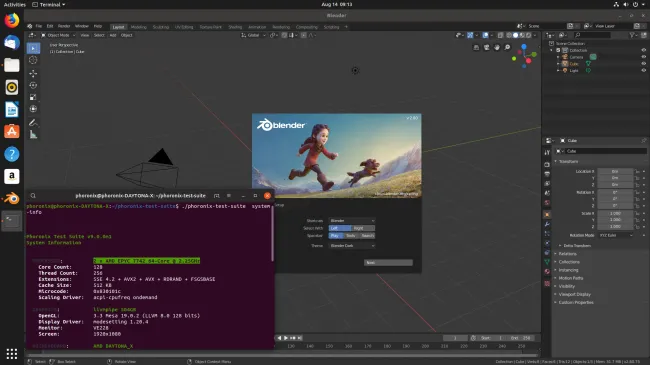Switch to the Modeling workspace tab

(x=138, y=27)
